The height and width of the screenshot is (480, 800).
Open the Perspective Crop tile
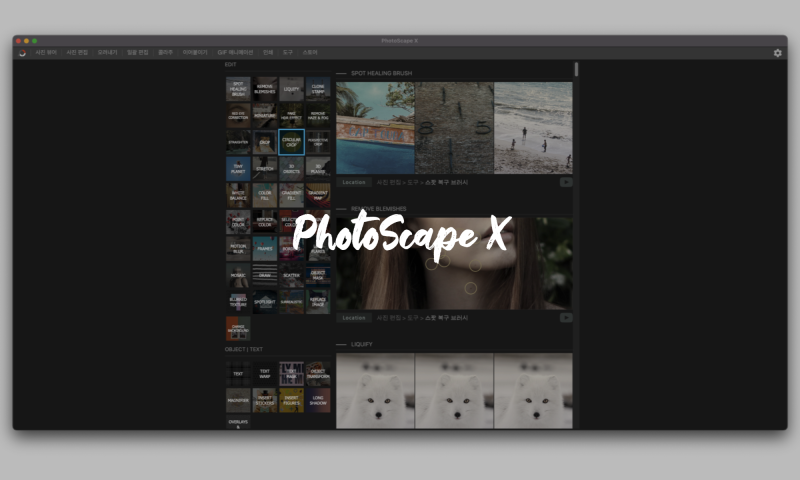tap(318, 142)
